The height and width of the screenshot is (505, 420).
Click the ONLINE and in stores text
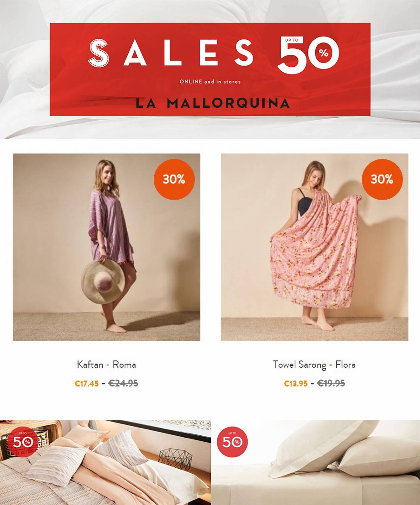(x=210, y=82)
